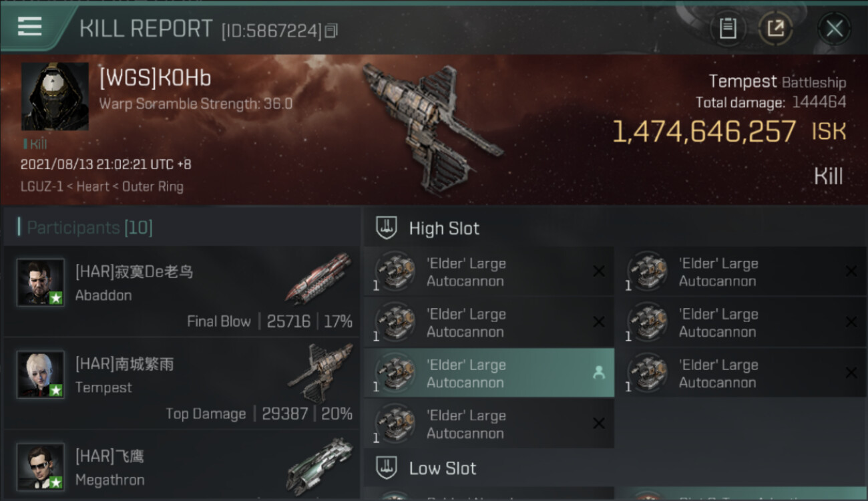Screen dimensions: 868x501
Task: Share kill report with the export icon
Action: (x=775, y=29)
